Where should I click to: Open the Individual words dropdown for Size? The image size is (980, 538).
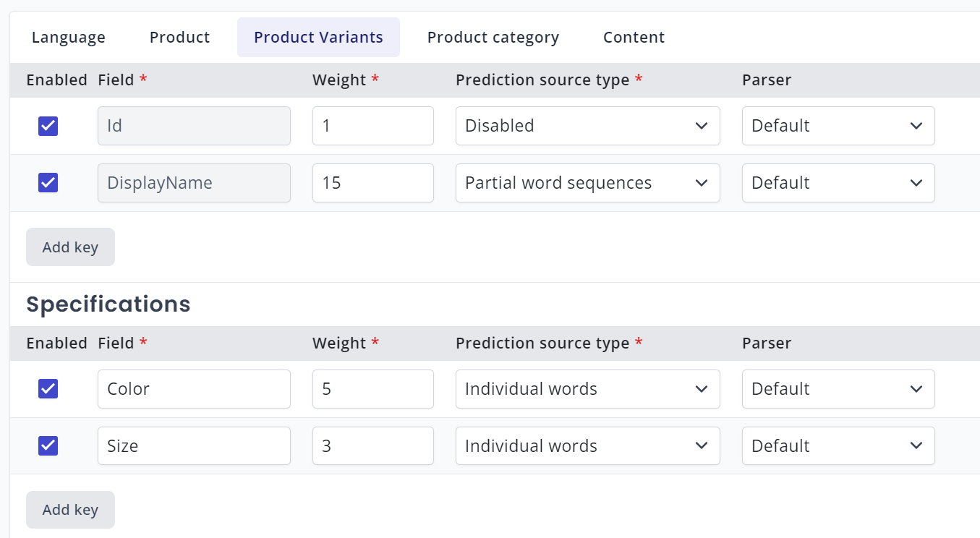click(x=587, y=445)
